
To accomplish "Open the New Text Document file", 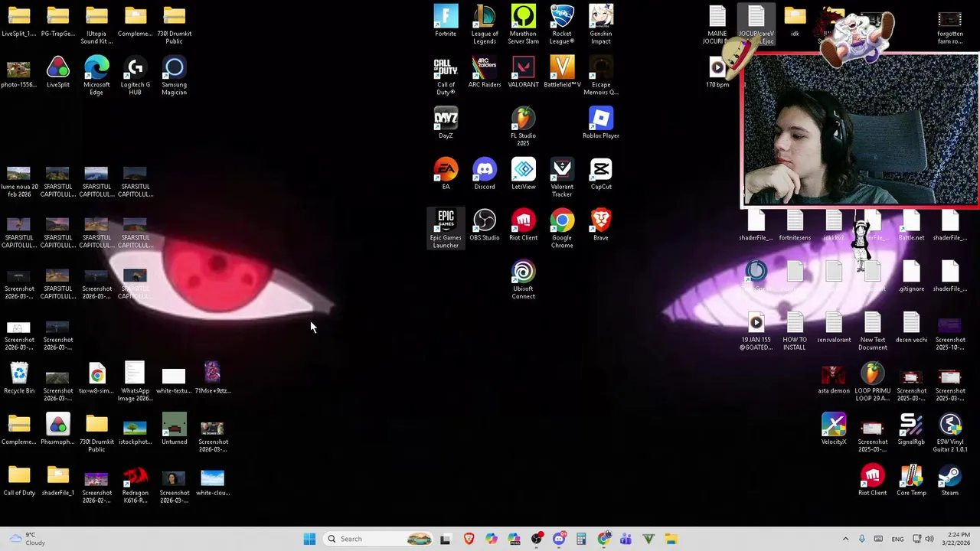I will [873, 331].
